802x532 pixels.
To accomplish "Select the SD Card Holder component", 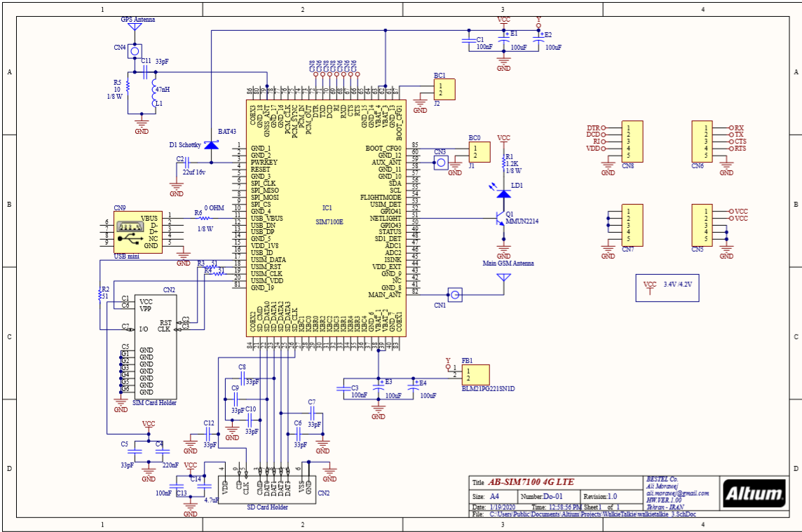I will click(x=267, y=490).
